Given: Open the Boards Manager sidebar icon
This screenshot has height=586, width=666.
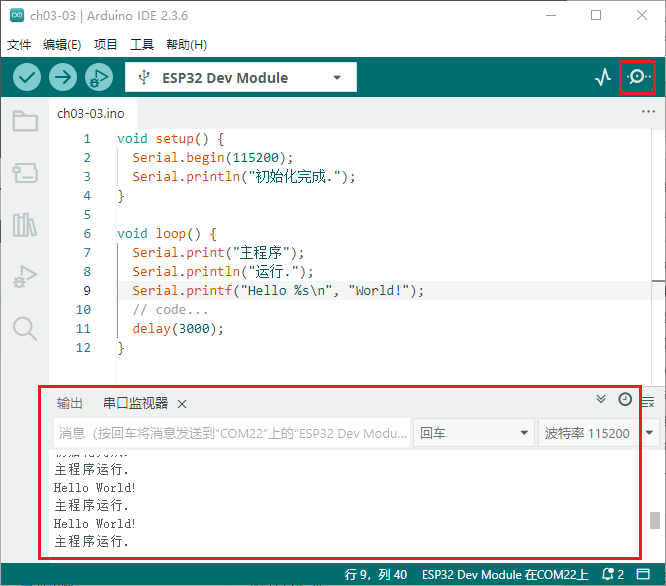Looking at the screenshot, I should (25, 173).
